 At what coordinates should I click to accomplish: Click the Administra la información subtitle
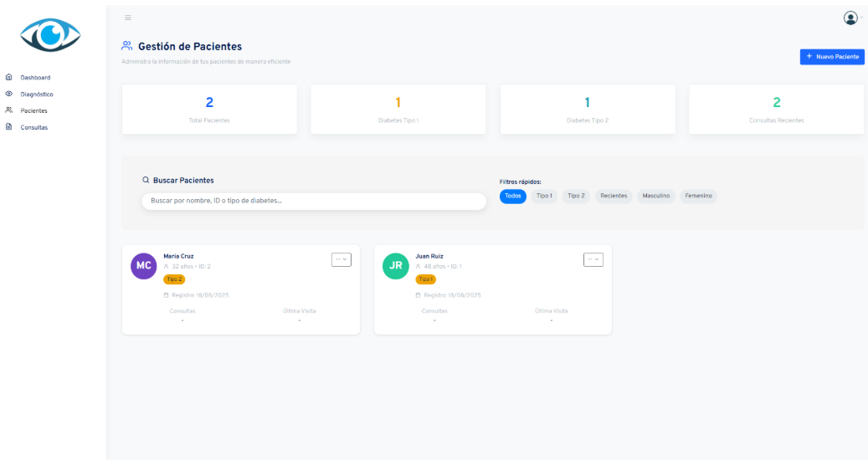[x=206, y=62]
